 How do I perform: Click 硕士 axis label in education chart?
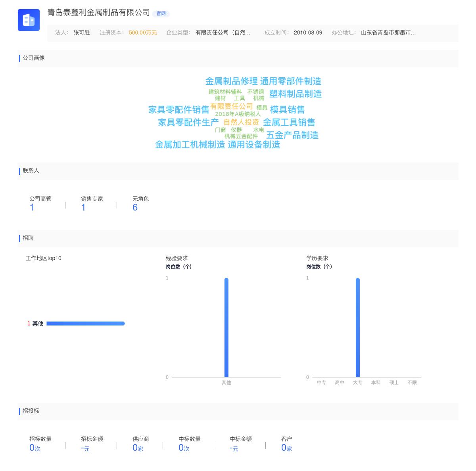[x=394, y=383]
